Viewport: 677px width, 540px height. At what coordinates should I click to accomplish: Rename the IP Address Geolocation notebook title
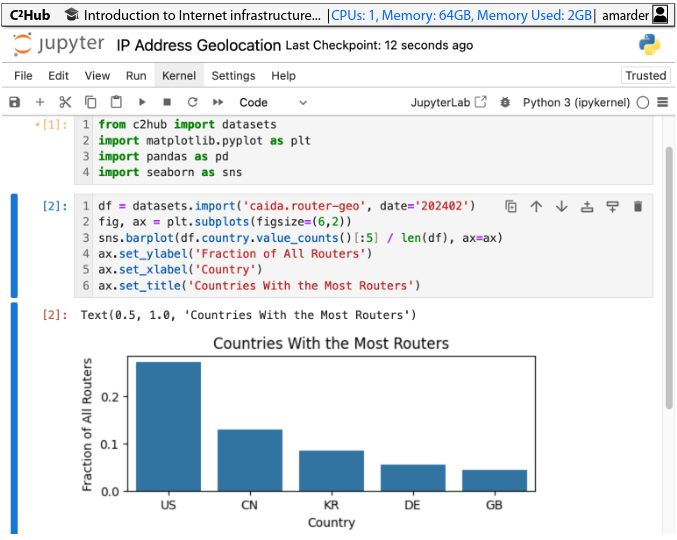[x=199, y=45]
